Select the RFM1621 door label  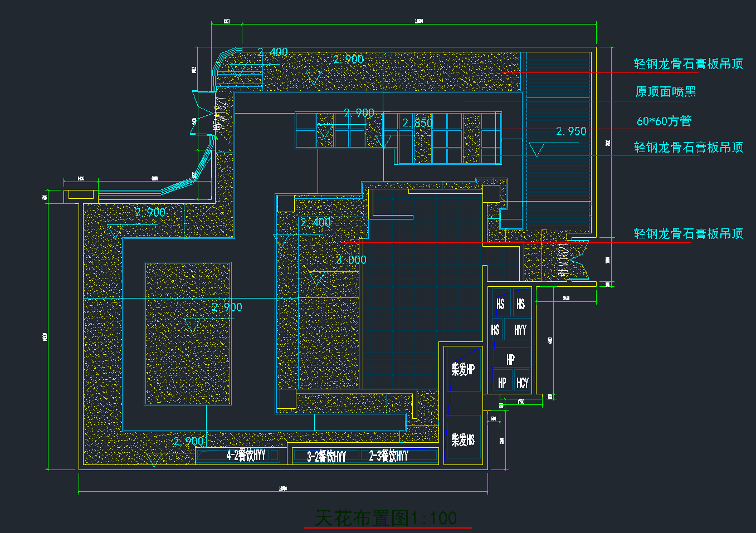(563, 258)
